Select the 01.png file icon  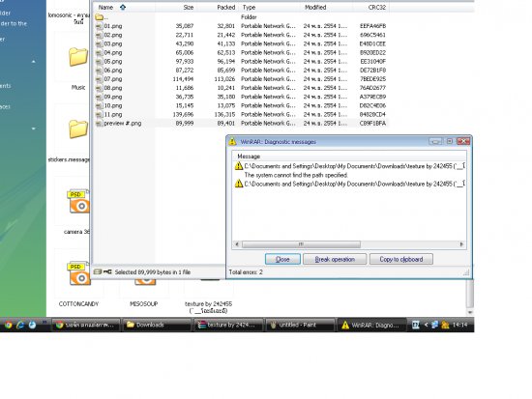pyautogui.click(x=99, y=26)
